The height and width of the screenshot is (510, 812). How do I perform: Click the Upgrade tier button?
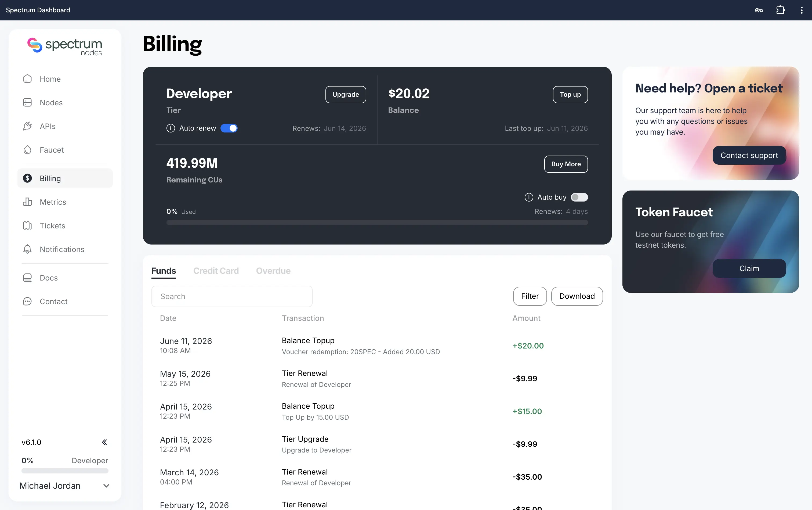point(346,94)
